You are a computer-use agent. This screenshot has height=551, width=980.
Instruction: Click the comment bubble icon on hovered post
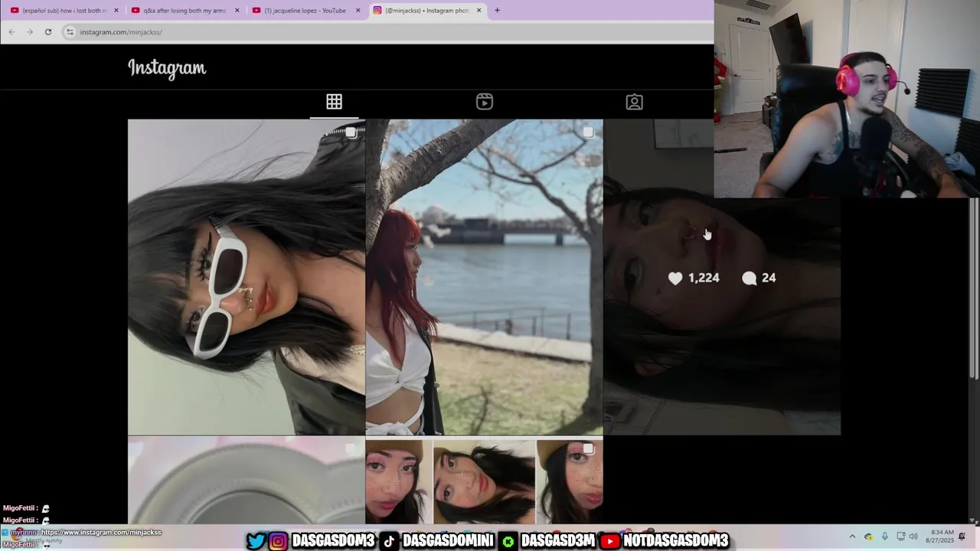[750, 279]
